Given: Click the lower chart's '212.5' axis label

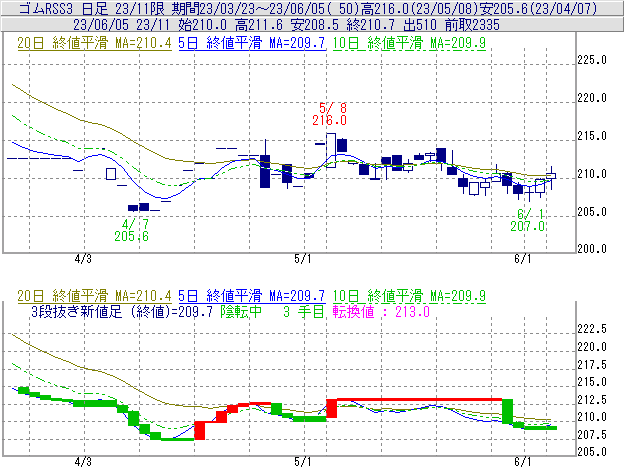Looking at the screenshot, I should (592, 400).
